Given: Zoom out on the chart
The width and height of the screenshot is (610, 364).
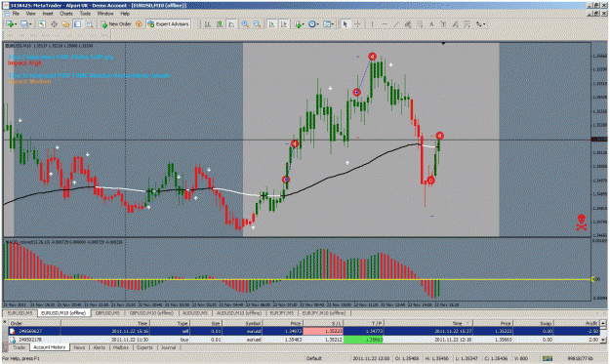Looking at the screenshot, I should point(257,24).
